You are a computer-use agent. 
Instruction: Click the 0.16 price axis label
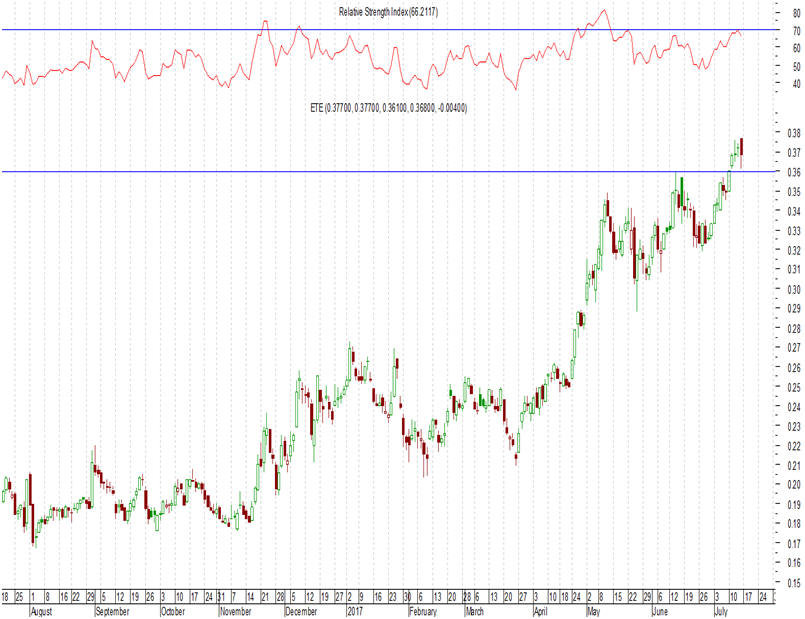794,563
